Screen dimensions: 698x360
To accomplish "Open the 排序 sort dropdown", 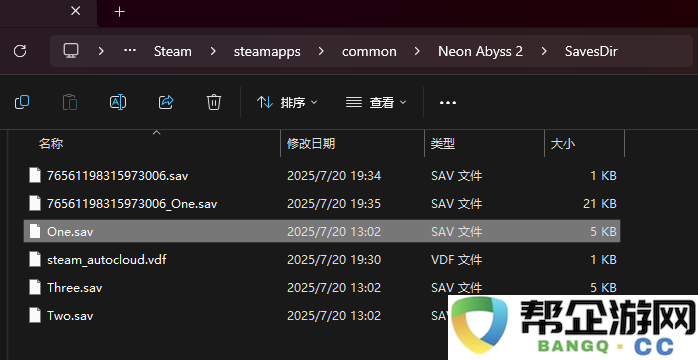I will pos(287,102).
